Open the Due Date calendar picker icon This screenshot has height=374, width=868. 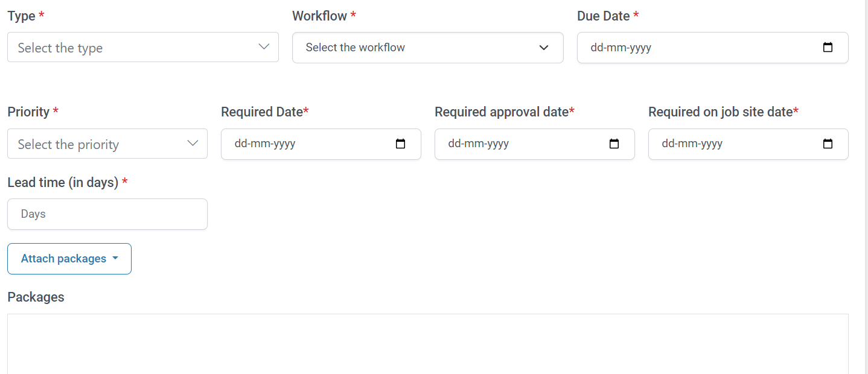click(828, 48)
